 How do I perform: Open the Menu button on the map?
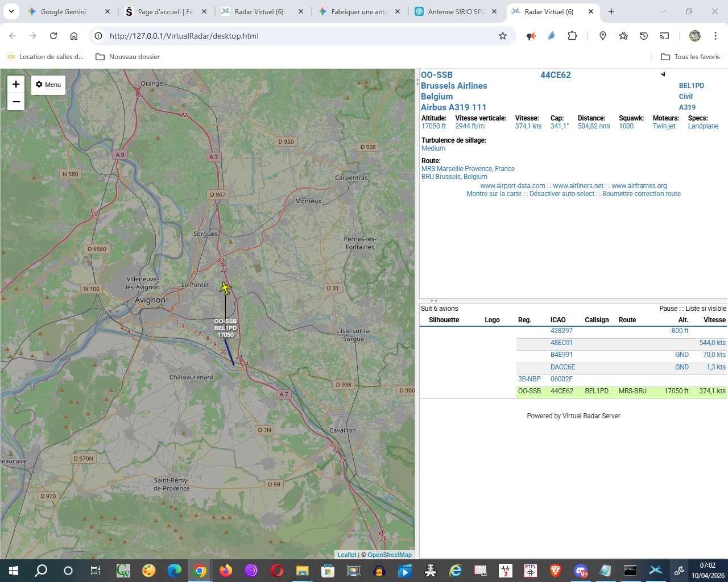tap(48, 85)
